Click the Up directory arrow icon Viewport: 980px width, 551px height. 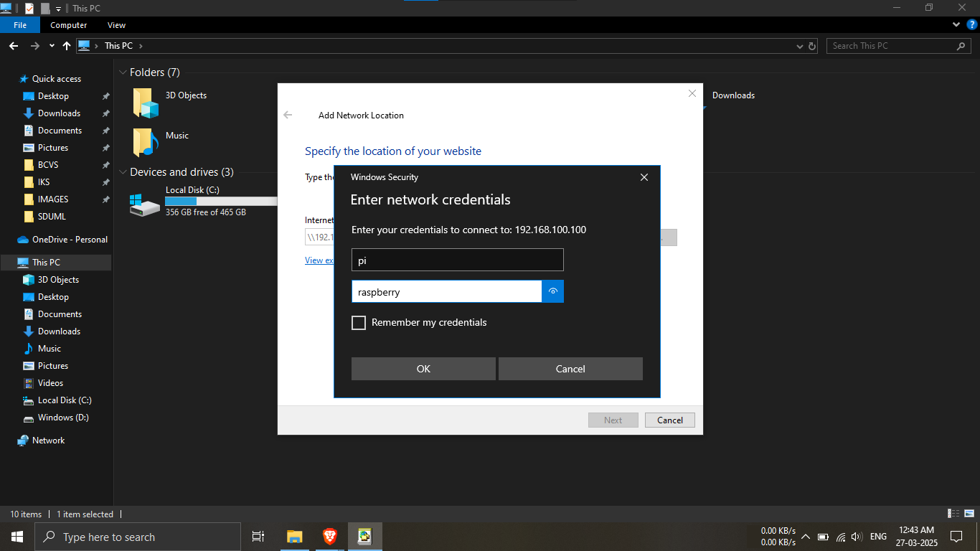[67, 46]
